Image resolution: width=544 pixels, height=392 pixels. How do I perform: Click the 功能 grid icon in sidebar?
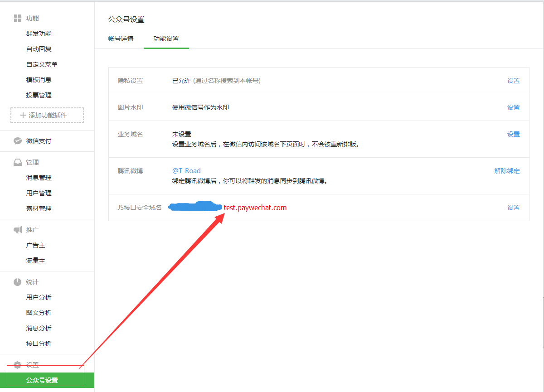[17, 18]
